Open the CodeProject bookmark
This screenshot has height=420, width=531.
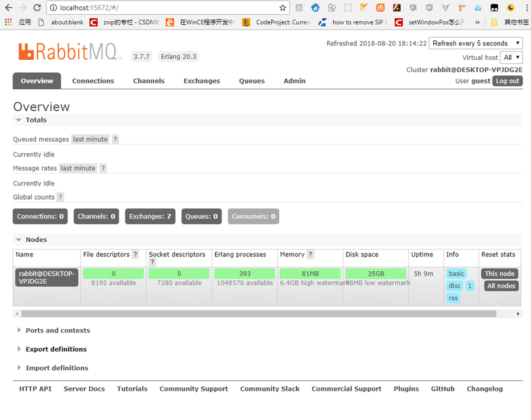tap(277, 23)
